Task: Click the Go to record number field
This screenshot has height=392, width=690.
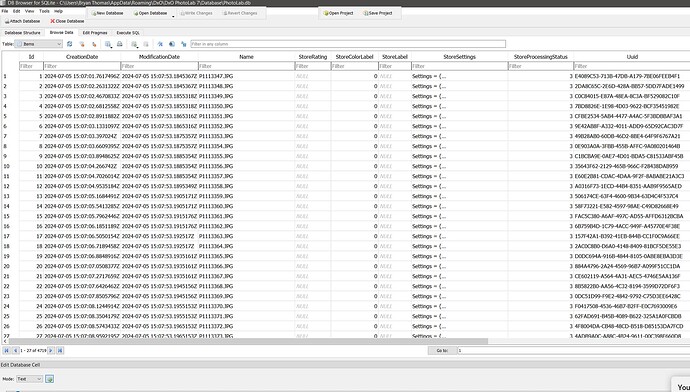Action: [x=573, y=351]
